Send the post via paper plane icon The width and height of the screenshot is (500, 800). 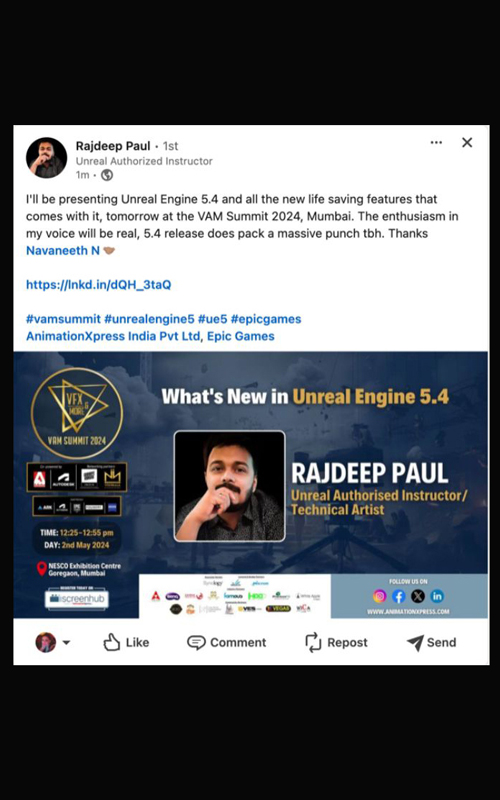[415, 643]
